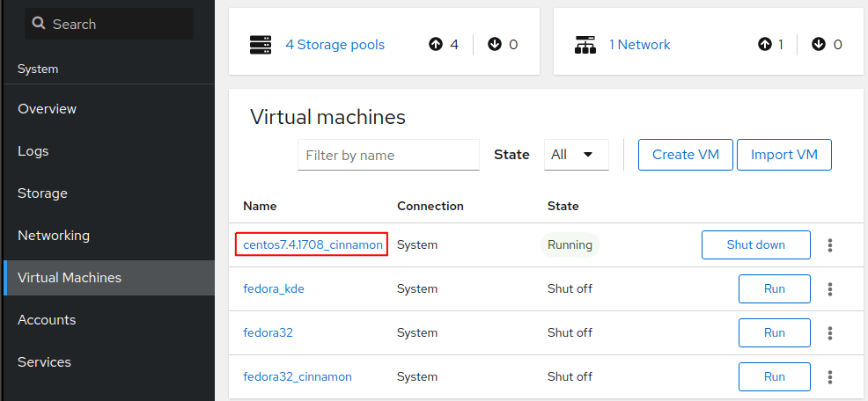This screenshot has width=868, height=401.
Task: Run the fedora_kde virtual machine
Action: (x=774, y=289)
